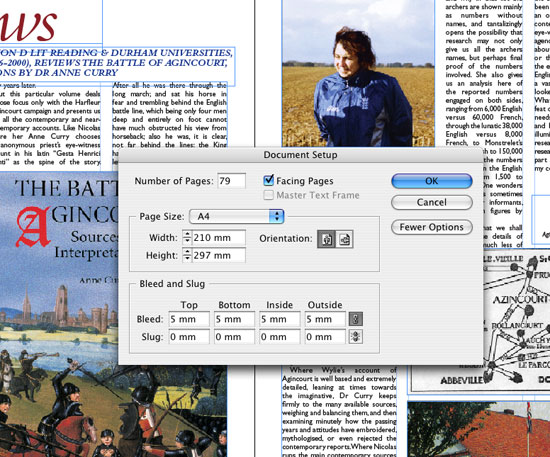
Task: Click the Fewer Options button
Action: pos(431,227)
